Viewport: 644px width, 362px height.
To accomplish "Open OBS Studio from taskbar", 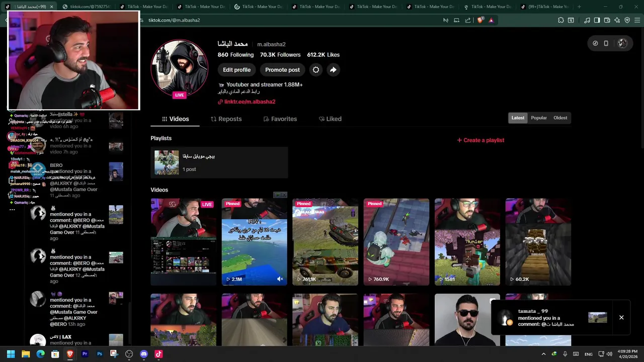I will pos(129,354).
